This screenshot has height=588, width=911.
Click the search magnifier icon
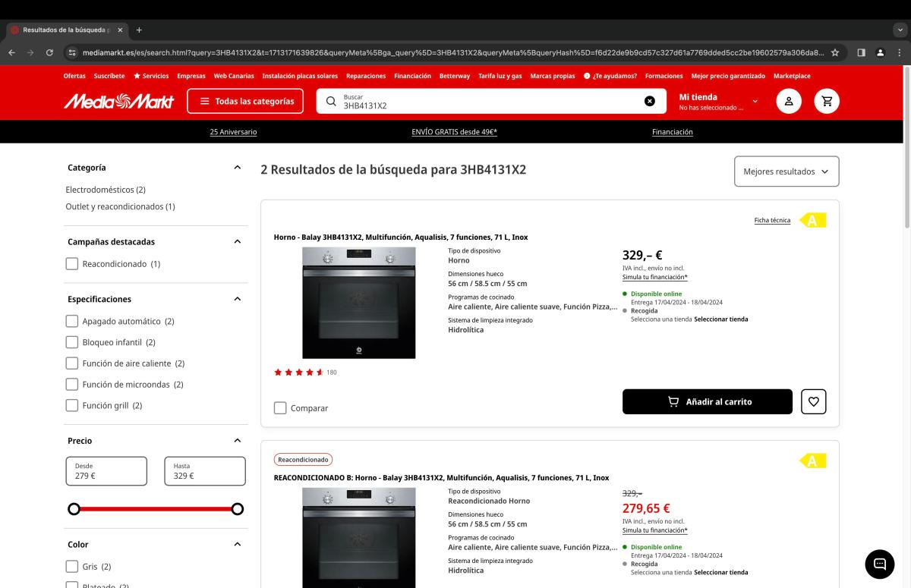(x=330, y=101)
